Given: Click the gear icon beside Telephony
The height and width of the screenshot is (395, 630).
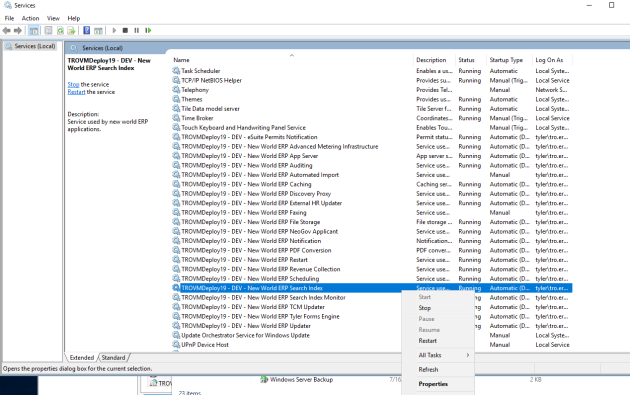Looking at the screenshot, I should point(176,89).
